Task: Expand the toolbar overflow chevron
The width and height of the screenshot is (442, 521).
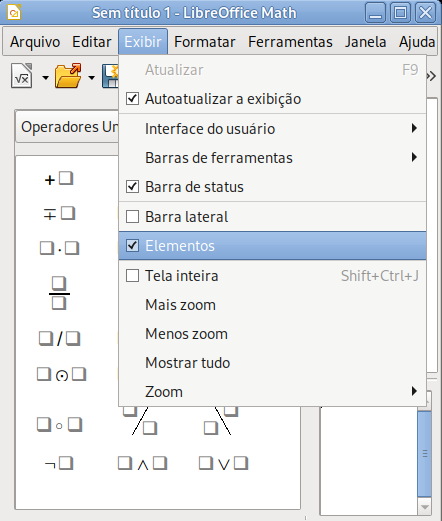Action: (431, 76)
